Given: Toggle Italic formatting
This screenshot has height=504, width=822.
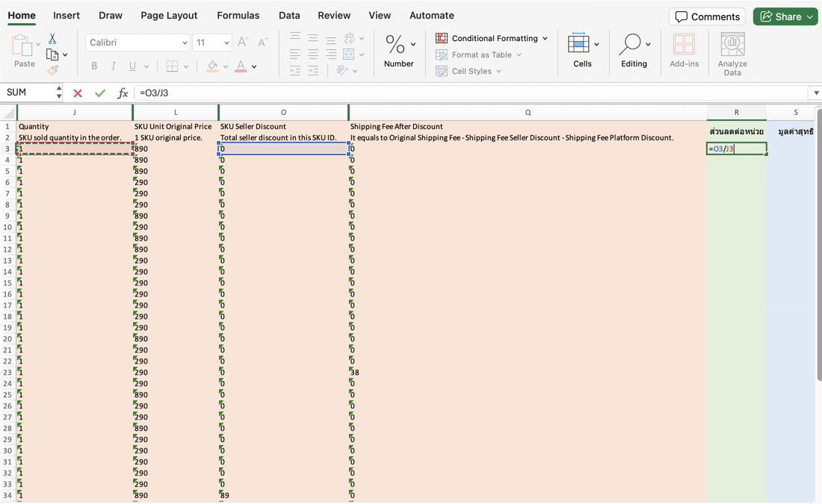Looking at the screenshot, I should tap(114, 66).
